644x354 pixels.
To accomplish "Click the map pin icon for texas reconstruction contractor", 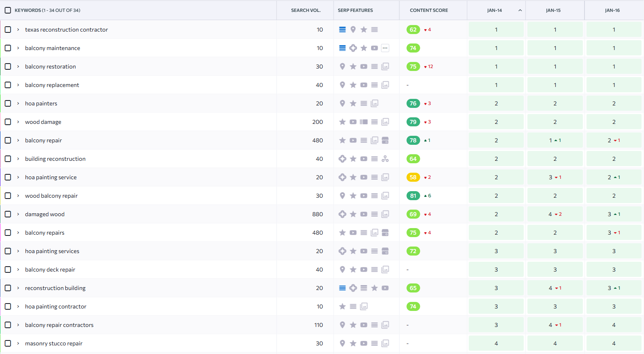I will coord(353,30).
